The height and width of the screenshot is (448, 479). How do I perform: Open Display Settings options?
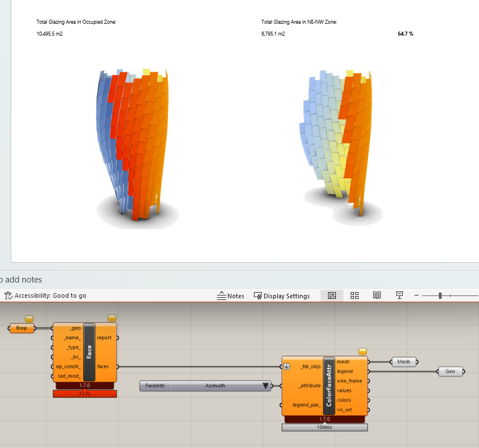pos(282,295)
